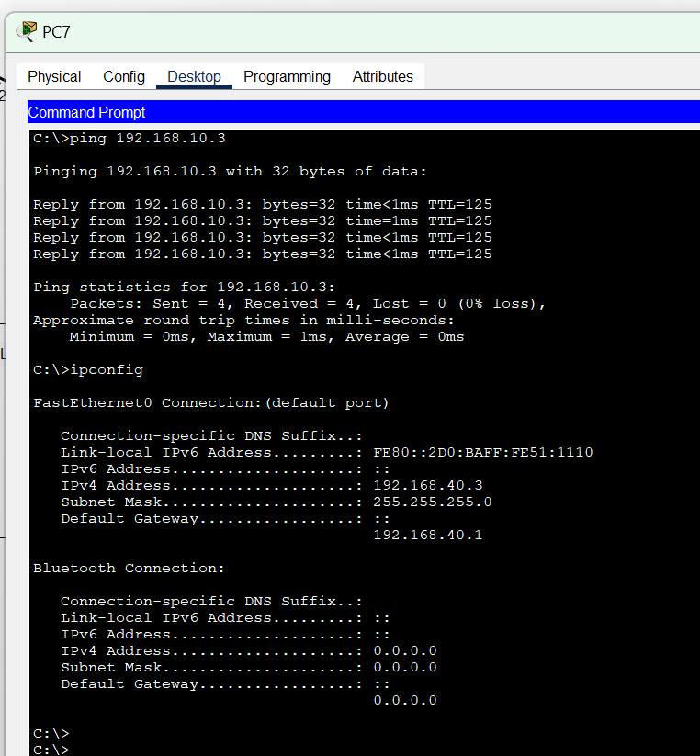Click the 'Packets: Sent = 4' line

coord(308,304)
